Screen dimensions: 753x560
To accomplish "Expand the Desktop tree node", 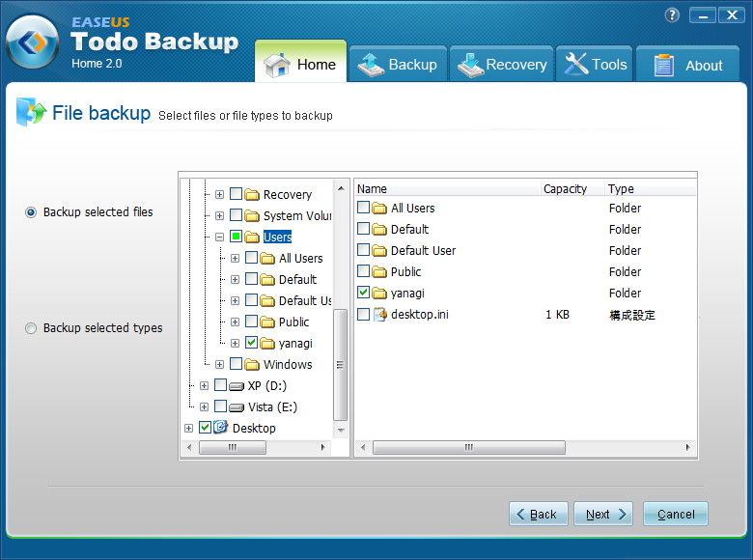I will [x=188, y=428].
